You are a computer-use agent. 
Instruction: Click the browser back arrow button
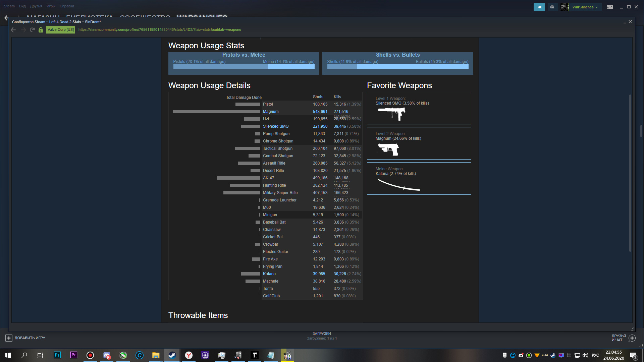pyautogui.click(x=13, y=30)
